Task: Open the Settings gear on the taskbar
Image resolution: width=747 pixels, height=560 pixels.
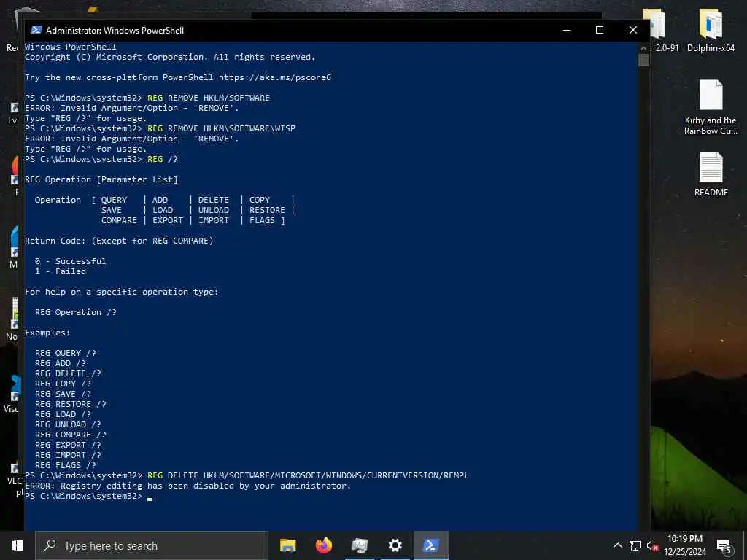Action: (395, 545)
